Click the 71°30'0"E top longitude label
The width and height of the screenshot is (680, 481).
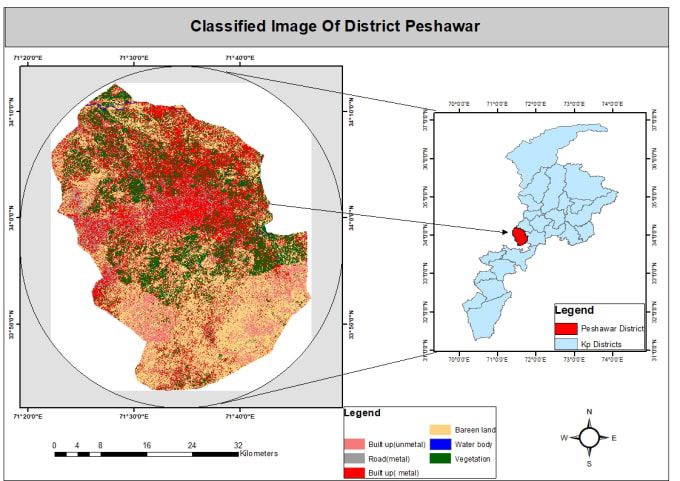point(134,58)
